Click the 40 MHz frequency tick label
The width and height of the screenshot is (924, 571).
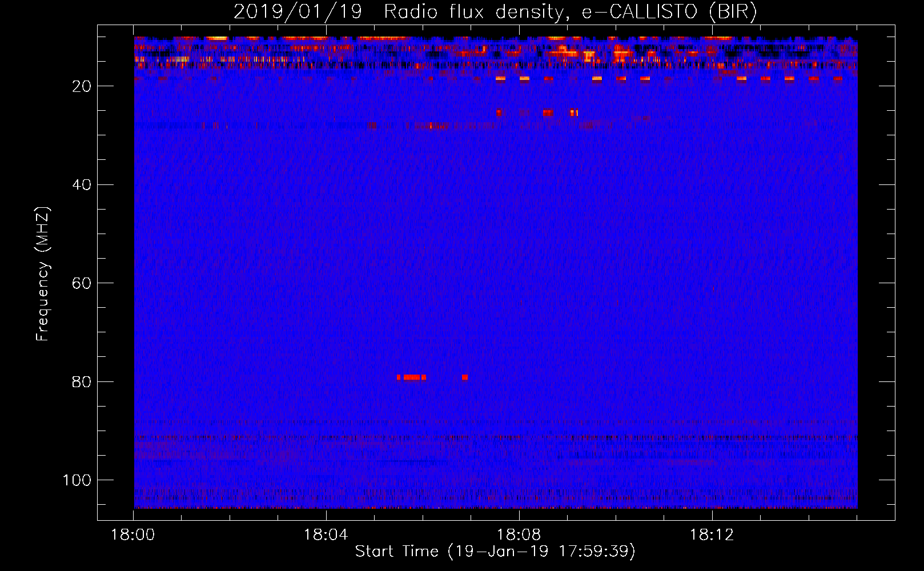pyautogui.click(x=82, y=185)
